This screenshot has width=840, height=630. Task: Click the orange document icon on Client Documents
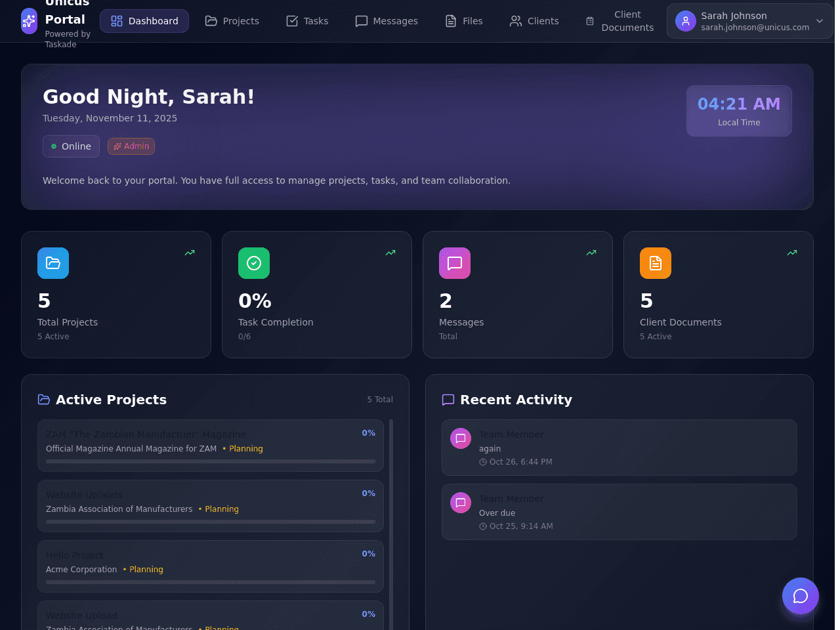[x=656, y=263]
